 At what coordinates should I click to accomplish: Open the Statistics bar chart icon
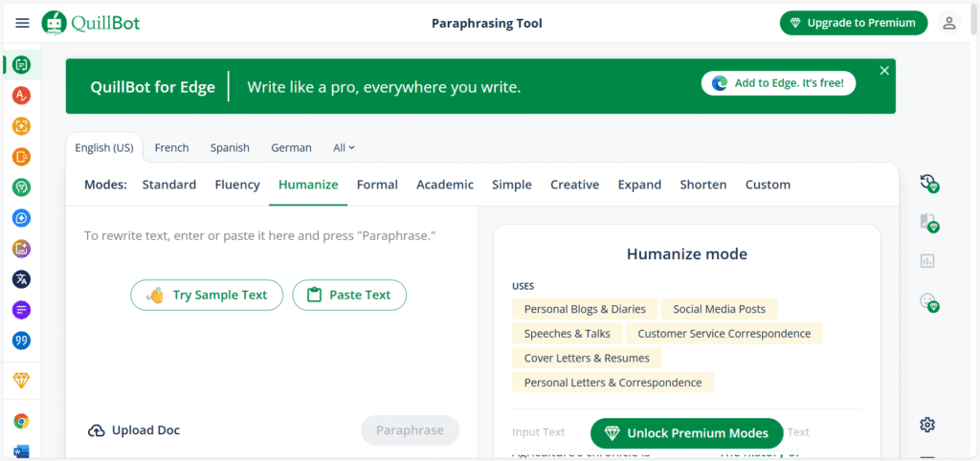tap(927, 261)
